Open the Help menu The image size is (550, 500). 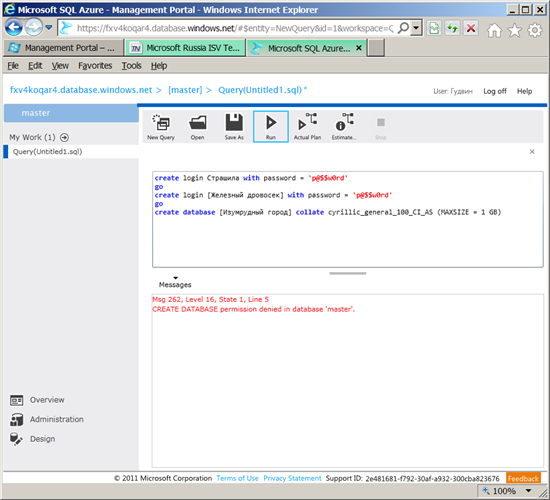pos(159,66)
